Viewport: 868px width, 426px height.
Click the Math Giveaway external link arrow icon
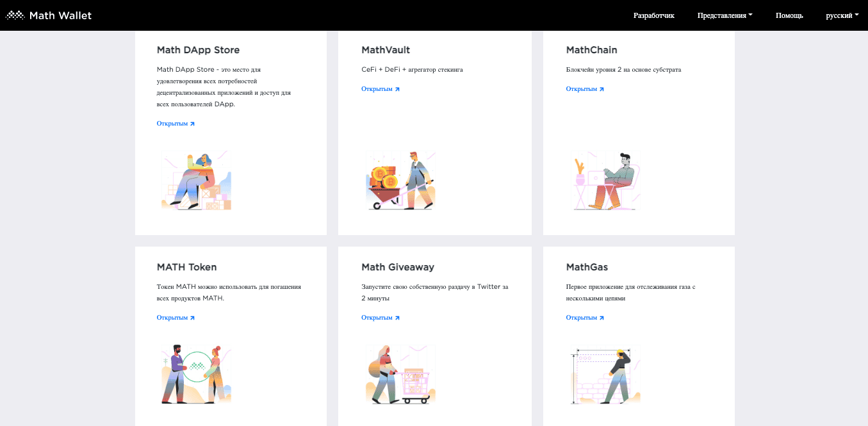pos(397,318)
